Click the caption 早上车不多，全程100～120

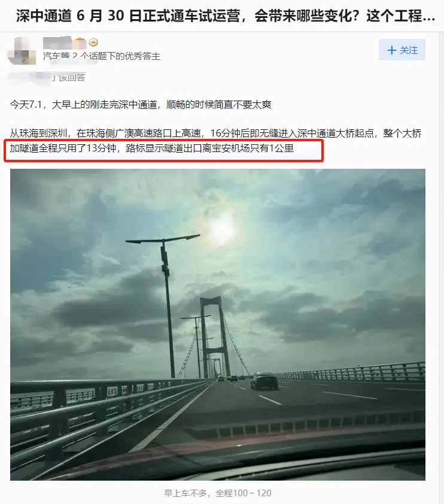point(217,493)
